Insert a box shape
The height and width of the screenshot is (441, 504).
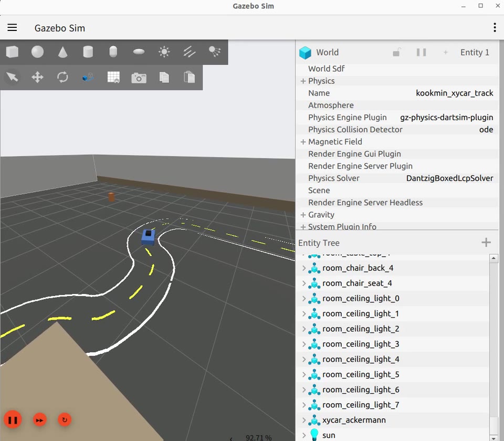tap(12, 52)
